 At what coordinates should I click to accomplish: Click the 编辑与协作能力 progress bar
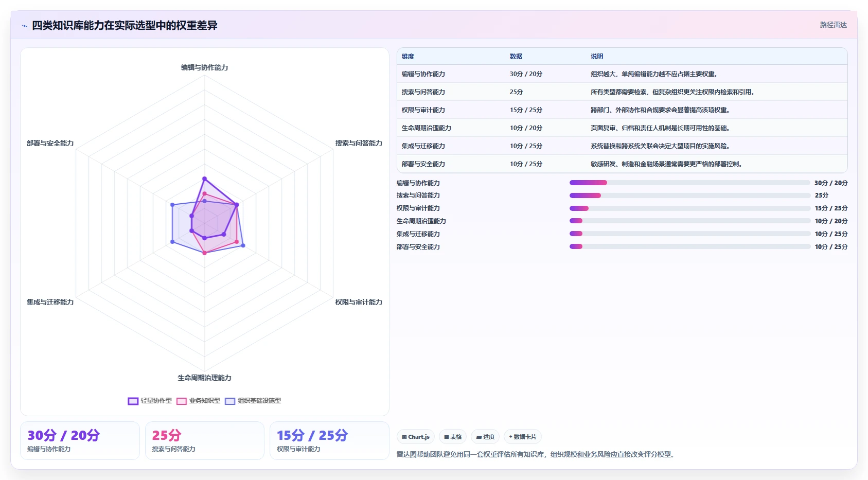tap(689, 183)
